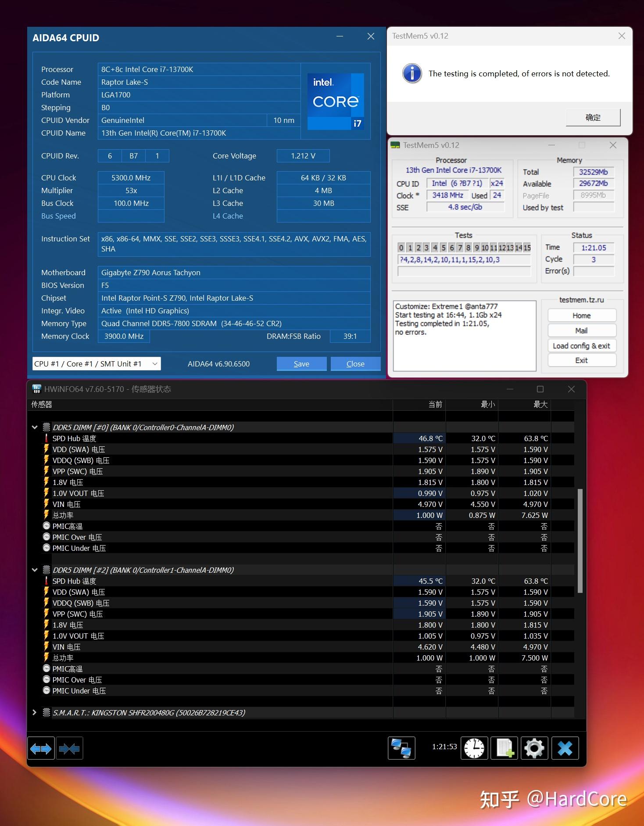Click DIMM #0 memory chip icon

click(x=46, y=427)
